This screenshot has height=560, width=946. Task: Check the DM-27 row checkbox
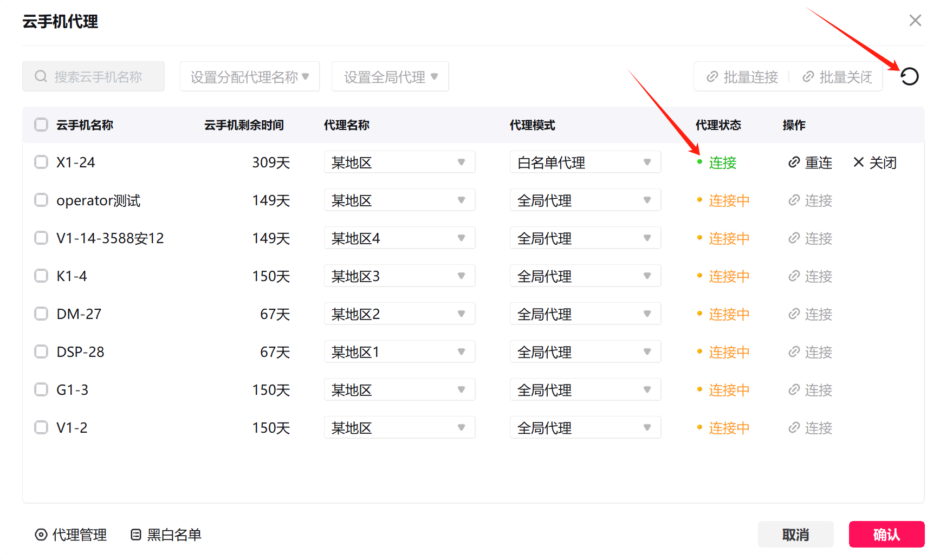[41, 314]
